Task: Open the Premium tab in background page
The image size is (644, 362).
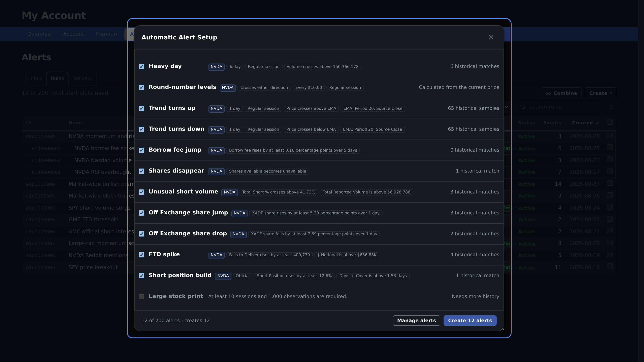Action: [107, 34]
